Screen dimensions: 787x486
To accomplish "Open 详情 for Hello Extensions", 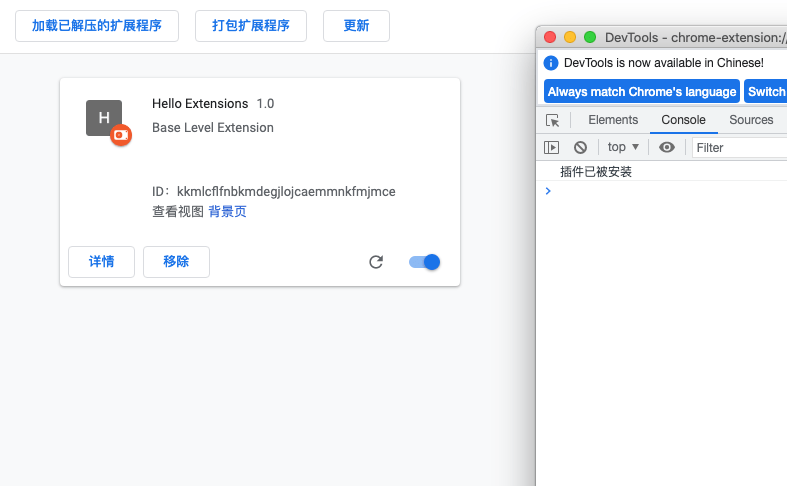I will tap(101, 262).
